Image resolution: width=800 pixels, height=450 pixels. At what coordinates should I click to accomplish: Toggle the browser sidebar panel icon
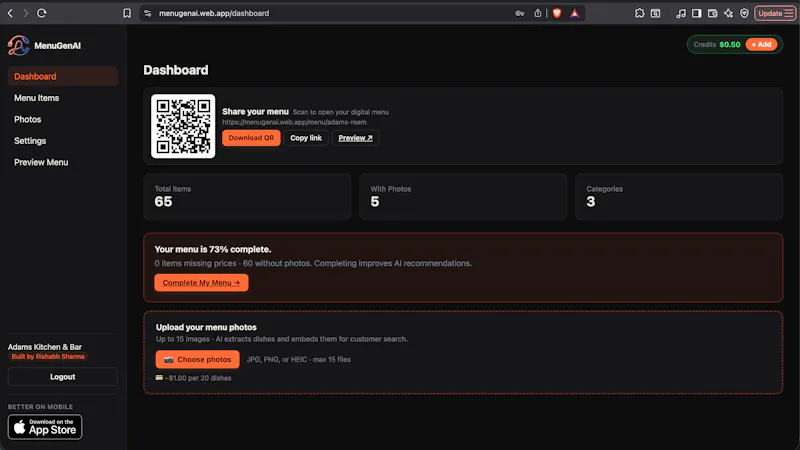tap(696, 13)
